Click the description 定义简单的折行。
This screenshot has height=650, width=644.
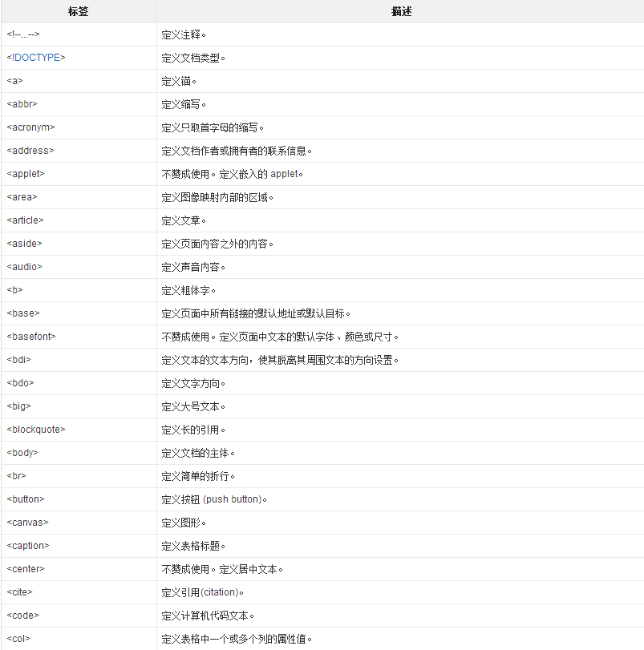coord(198,476)
